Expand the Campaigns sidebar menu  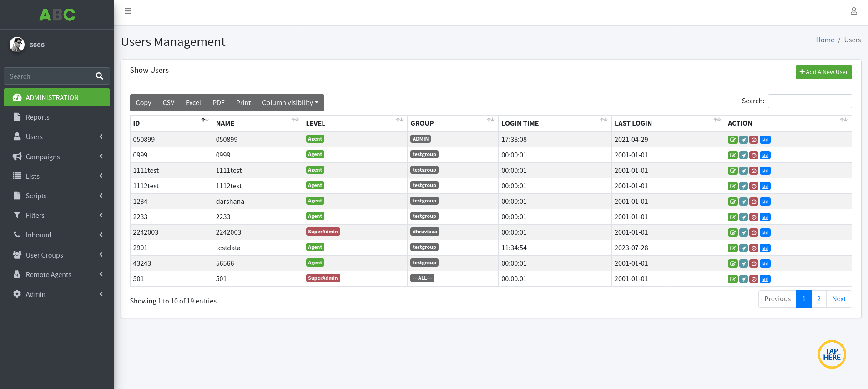57,157
